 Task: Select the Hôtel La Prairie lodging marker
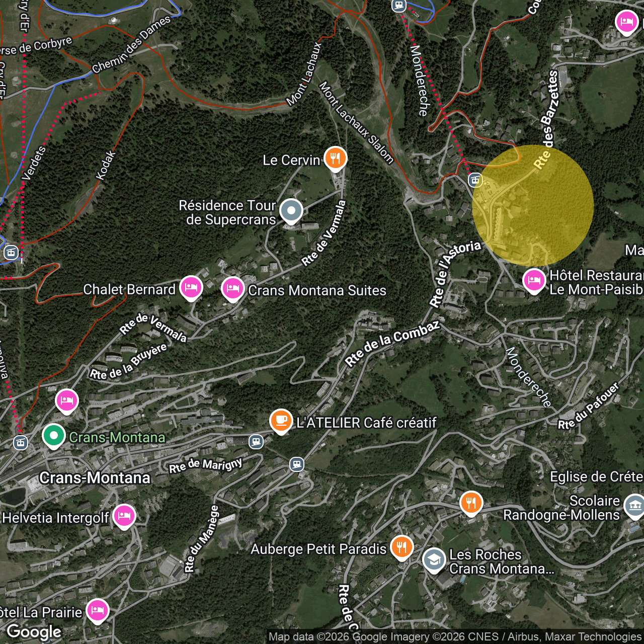(x=98, y=610)
